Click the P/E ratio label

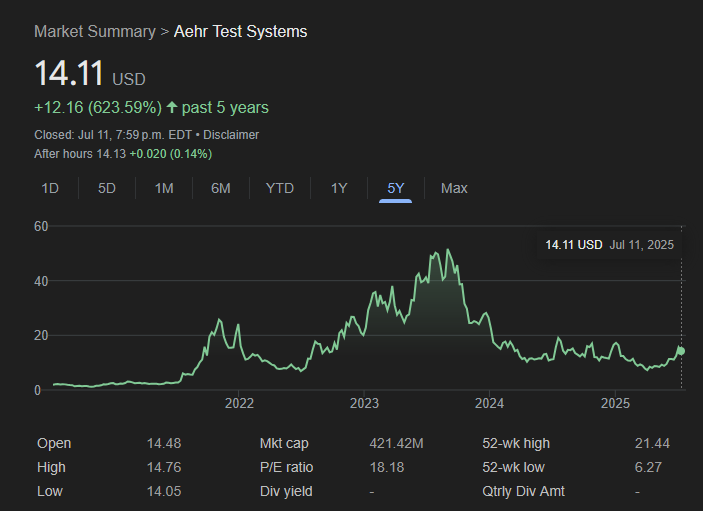(x=286, y=468)
